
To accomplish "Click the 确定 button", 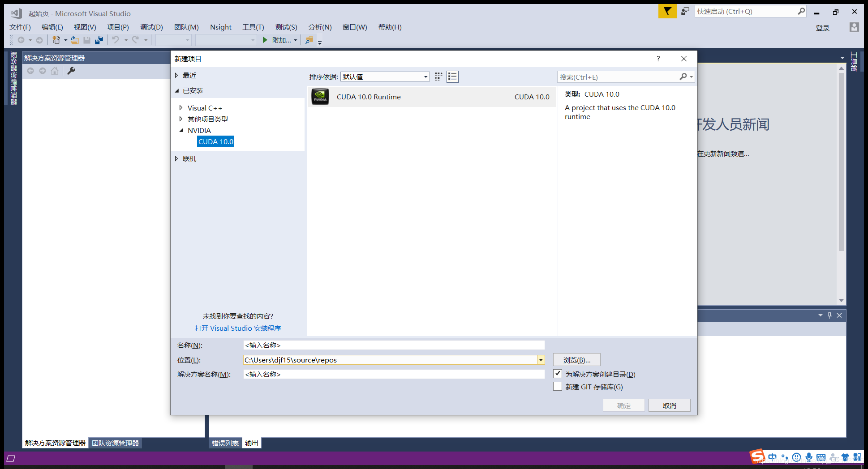I will pos(624,405).
